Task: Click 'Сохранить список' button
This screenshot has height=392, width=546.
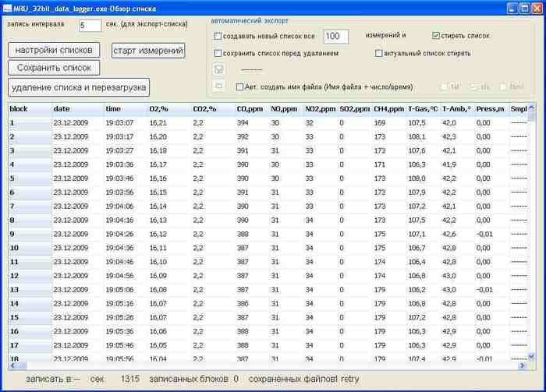Action: (x=54, y=68)
